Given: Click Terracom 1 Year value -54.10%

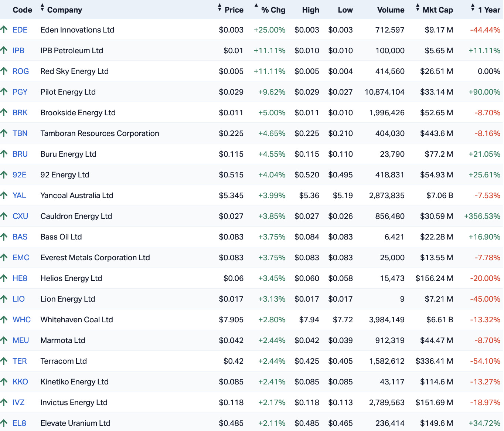Looking at the screenshot, I should point(485,361).
